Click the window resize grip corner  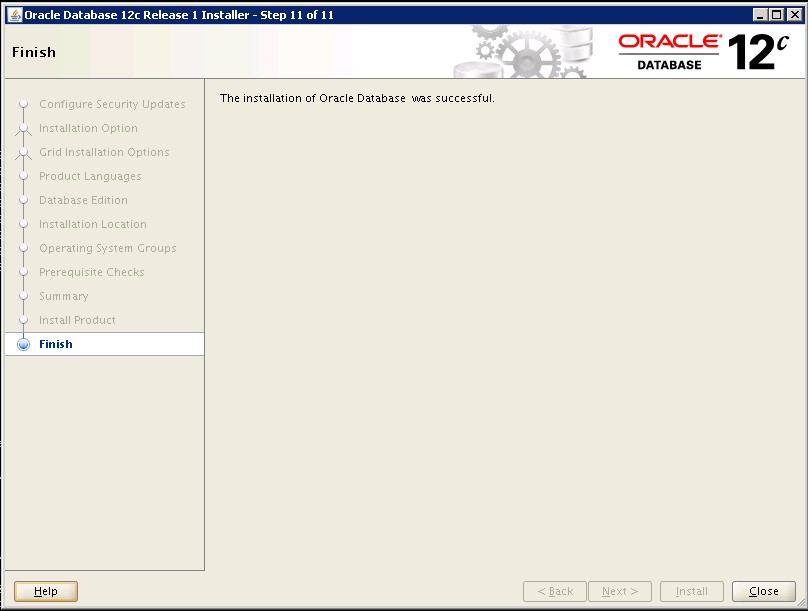(x=800, y=602)
